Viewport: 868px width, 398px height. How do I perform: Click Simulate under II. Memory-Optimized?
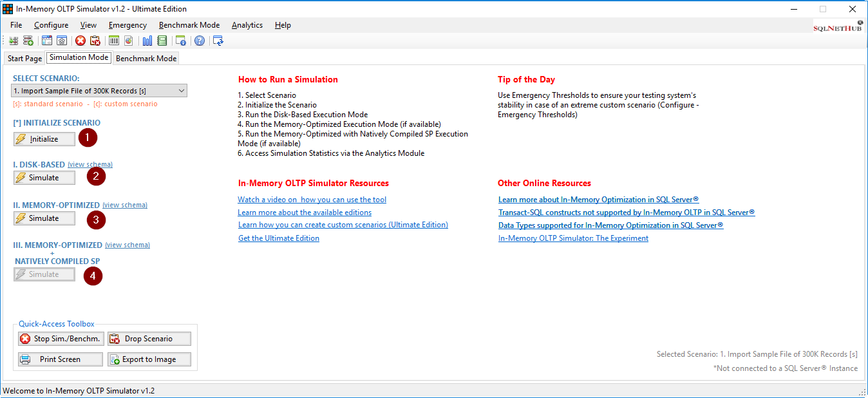coord(44,218)
